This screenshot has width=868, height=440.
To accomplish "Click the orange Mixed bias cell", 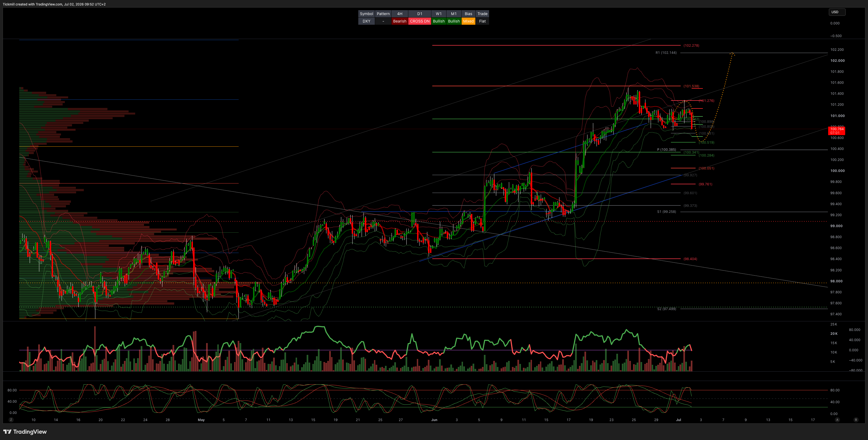I will click(468, 21).
